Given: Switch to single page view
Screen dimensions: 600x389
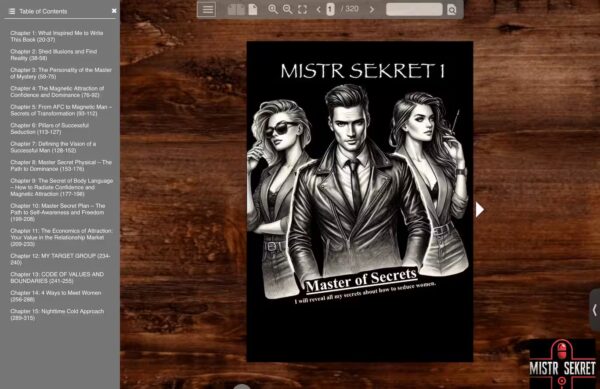Looking at the screenshot, I should (253, 10).
